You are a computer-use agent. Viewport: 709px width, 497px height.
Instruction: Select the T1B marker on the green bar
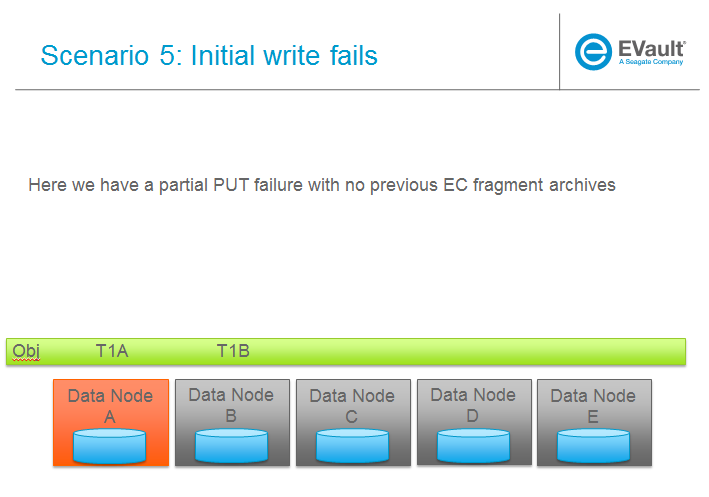click(x=233, y=351)
